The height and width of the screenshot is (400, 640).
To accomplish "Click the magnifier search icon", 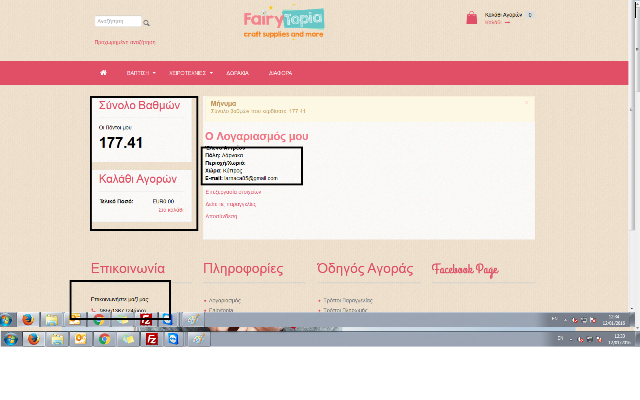I will (x=146, y=22).
